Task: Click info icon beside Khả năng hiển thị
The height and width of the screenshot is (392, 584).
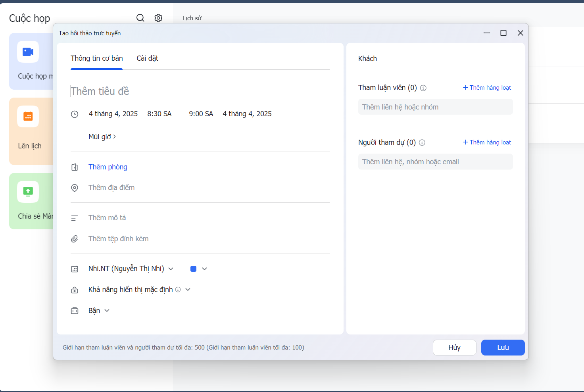Action: point(178,290)
